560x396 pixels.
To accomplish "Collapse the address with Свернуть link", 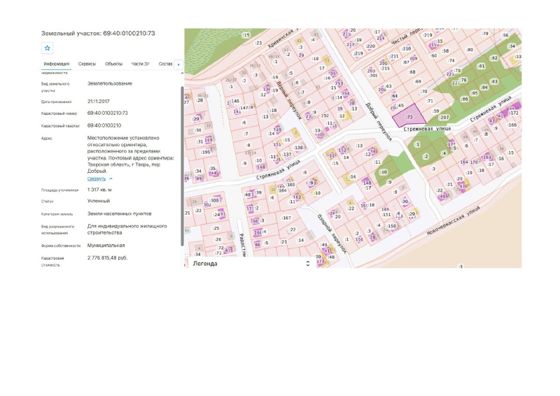I will click(96, 179).
